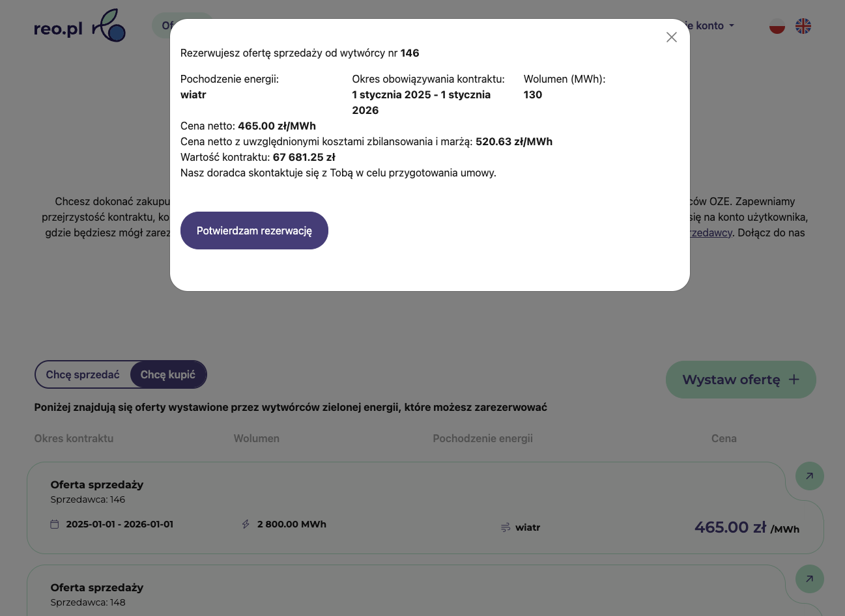Click the reo.pl logo
This screenshot has height=616, width=845.
[x=79, y=27]
